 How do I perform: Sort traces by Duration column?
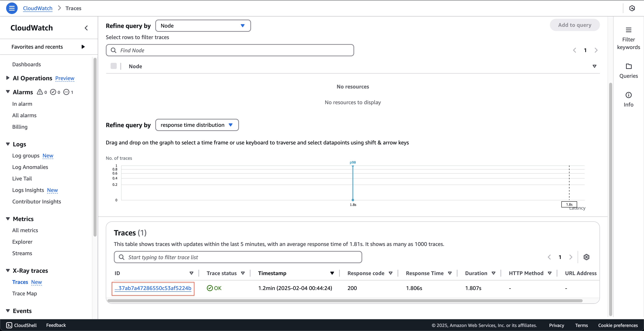tap(494, 273)
